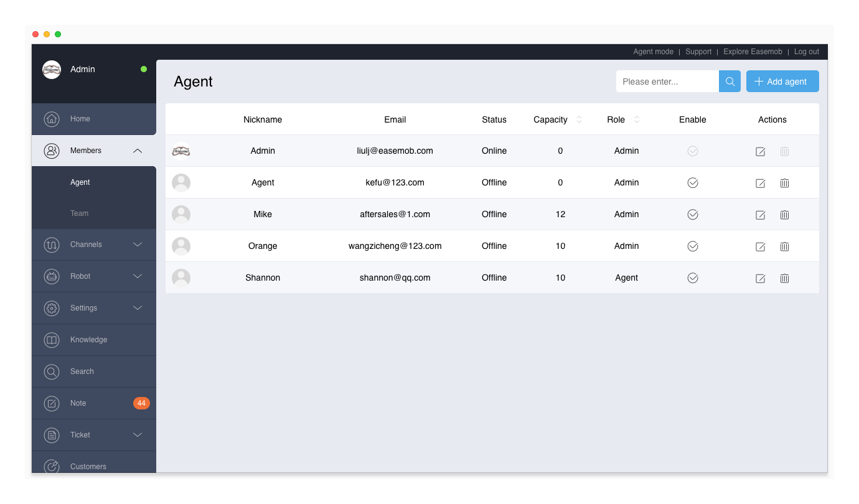Expand the Settings section chevron
Screen dimensions: 859x504
(138, 308)
